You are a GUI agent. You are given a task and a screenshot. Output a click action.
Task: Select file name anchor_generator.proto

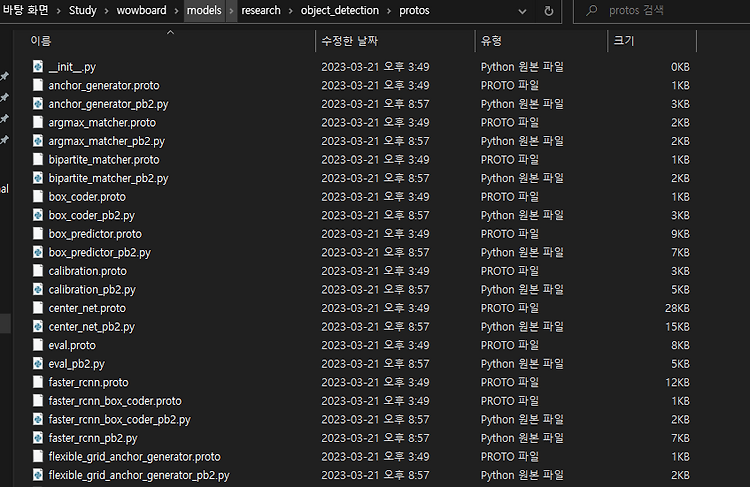click(104, 85)
